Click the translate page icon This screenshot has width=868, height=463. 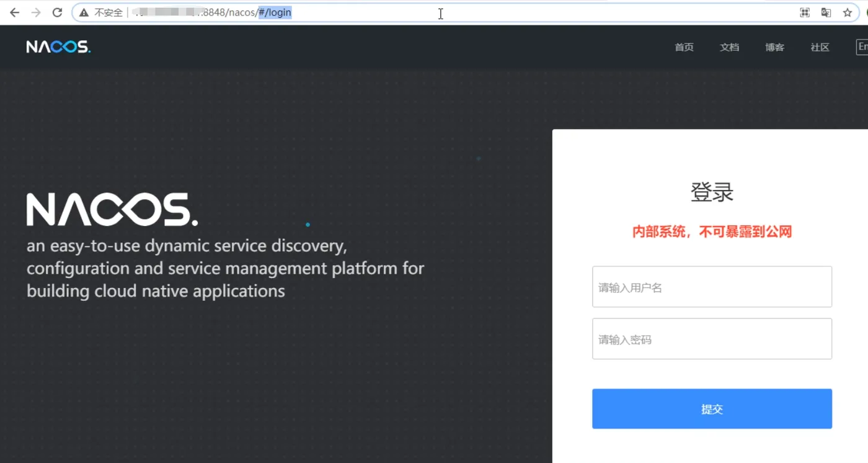tap(826, 12)
